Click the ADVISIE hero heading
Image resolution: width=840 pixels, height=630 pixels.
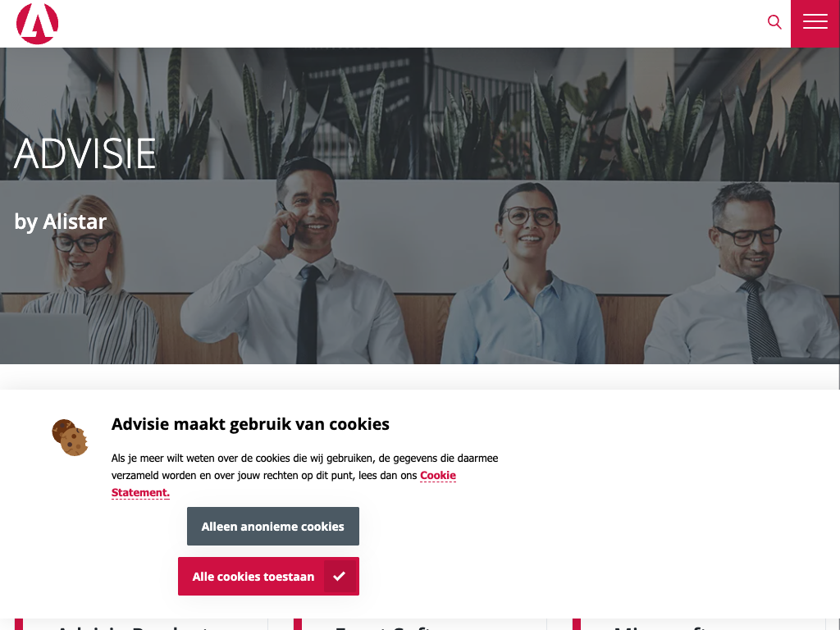pos(84,154)
